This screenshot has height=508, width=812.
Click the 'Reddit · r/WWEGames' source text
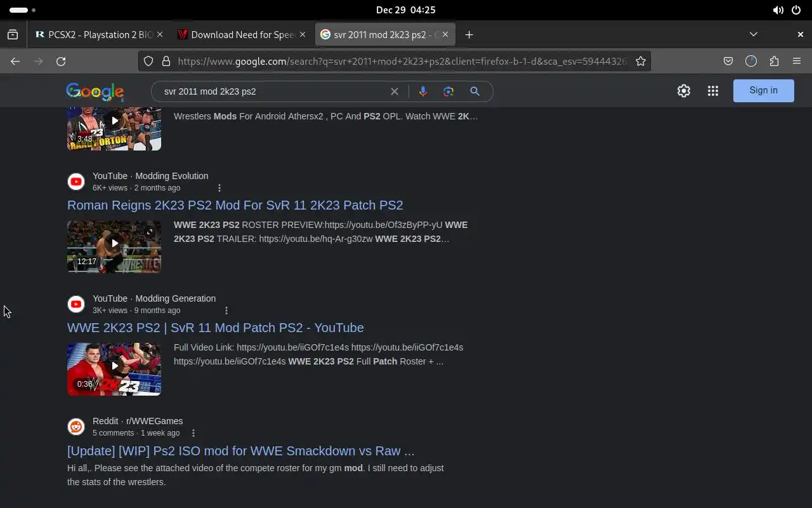click(x=138, y=421)
